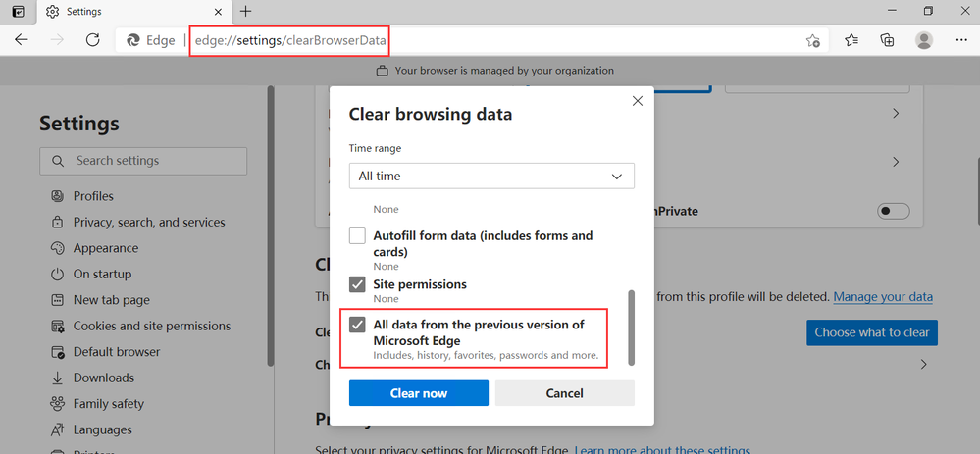The image size is (980, 454).
Task: Click the back navigation arrow
Action: pos(22,40)
